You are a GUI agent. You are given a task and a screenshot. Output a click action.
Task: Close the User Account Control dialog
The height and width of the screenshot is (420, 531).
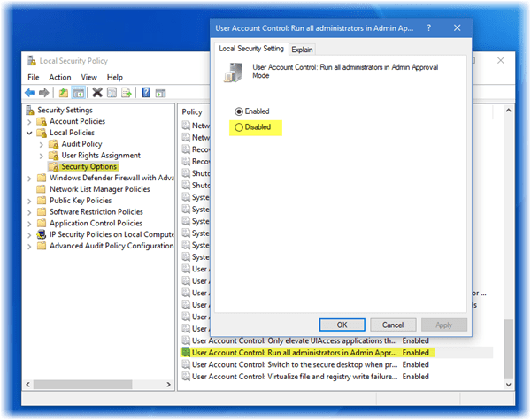(x=458, y=27)
